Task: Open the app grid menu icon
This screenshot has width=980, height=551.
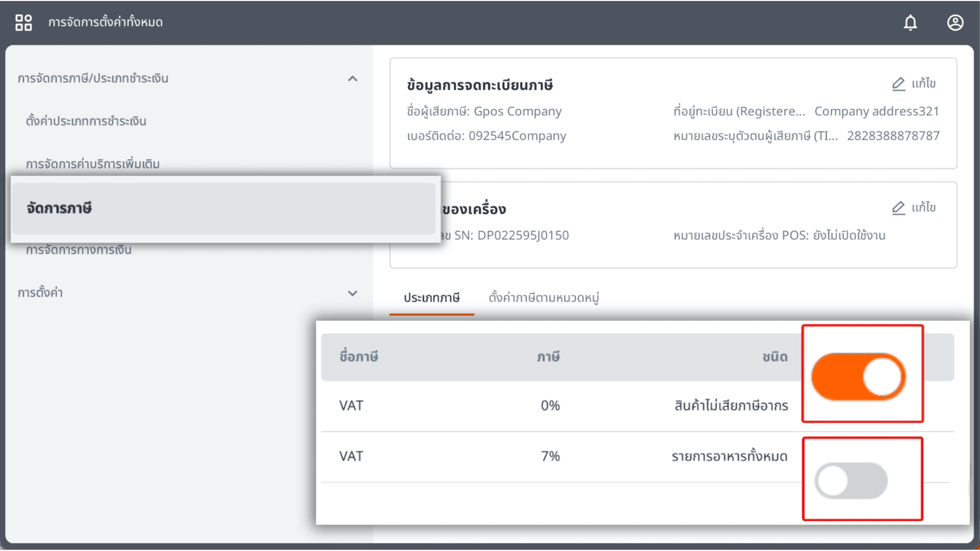Action: pyautogui.click(x=23, y=22)
